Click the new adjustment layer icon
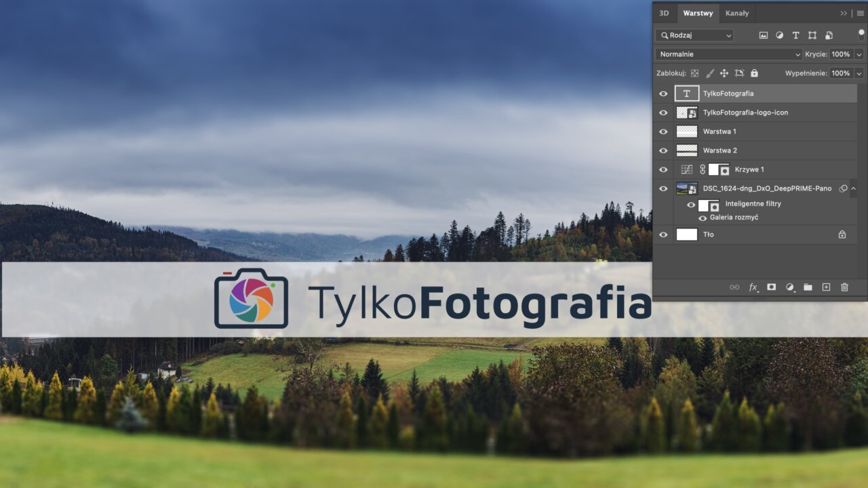 coord(789,287)
